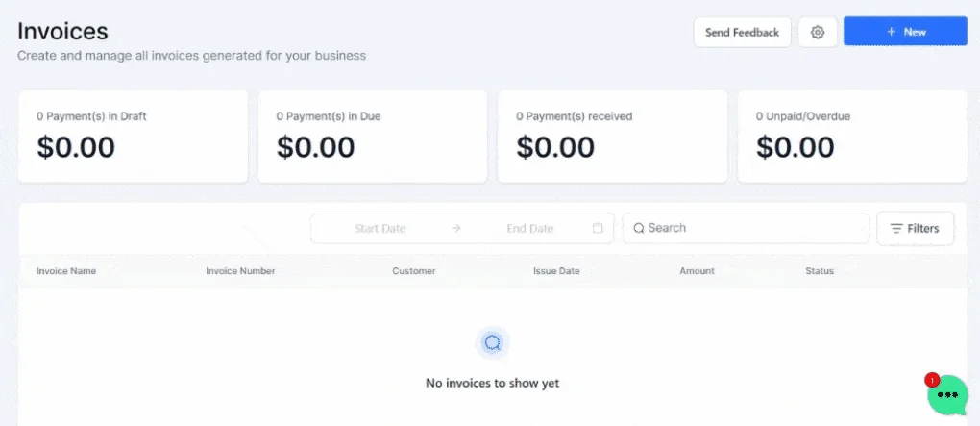
Task: Click the plus icon on New button
Action: (892, 32)
